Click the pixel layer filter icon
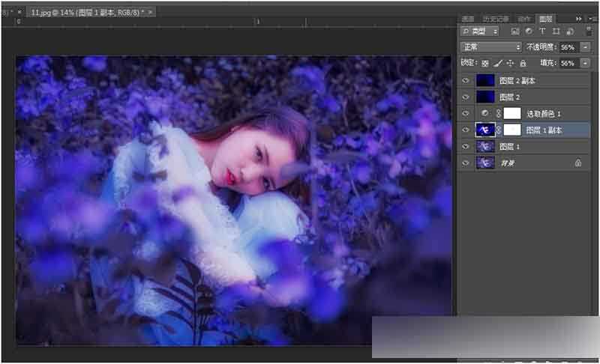Image resolution: width=600 pixels, height=364 pixels. coord(515,31)
